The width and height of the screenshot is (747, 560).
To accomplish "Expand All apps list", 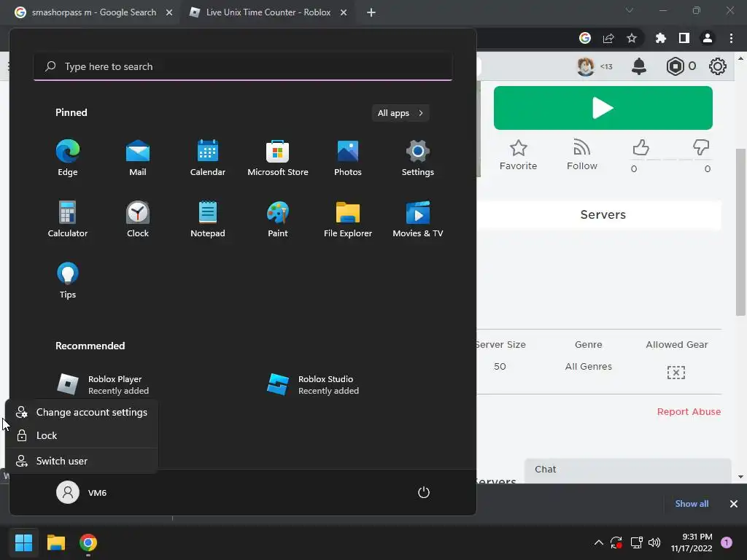I will coord(400,113).
